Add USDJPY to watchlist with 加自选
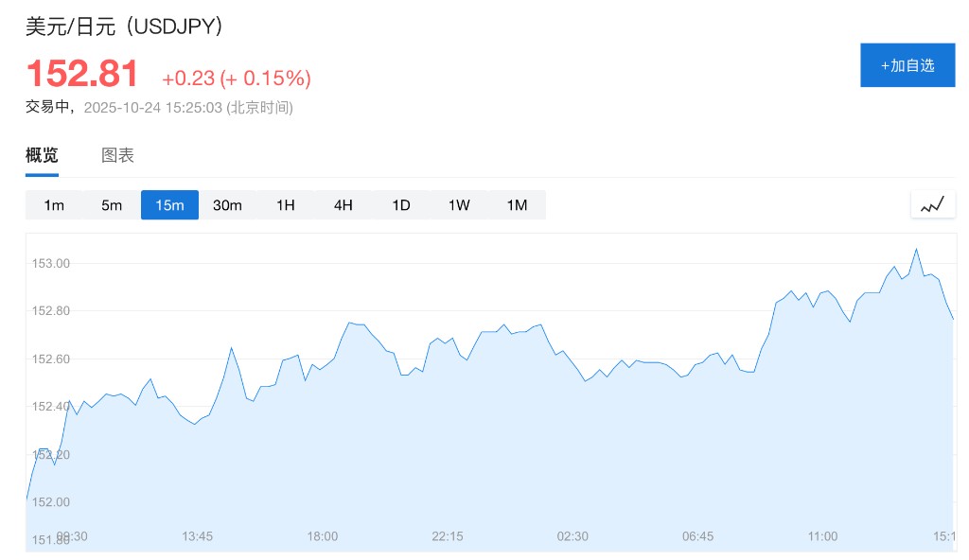 (x=907, y=65)
